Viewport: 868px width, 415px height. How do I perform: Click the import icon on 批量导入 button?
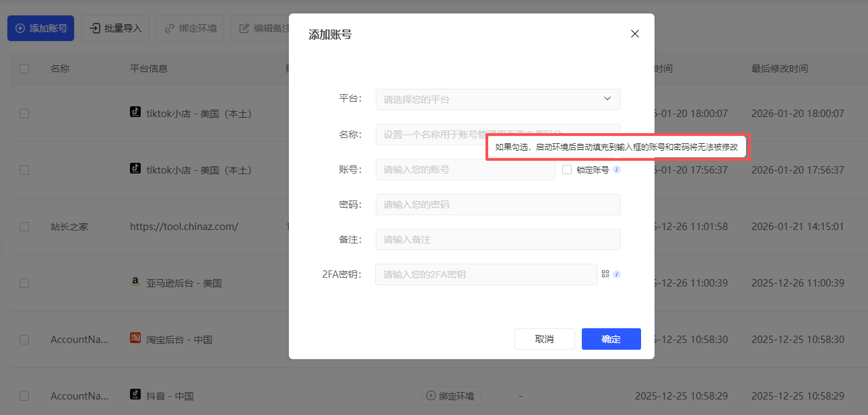(94, 28)
